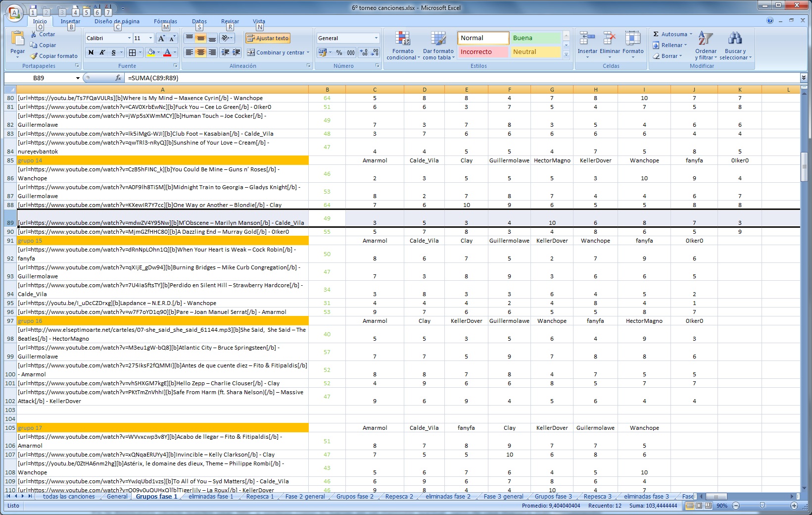812x515 pixels.
Task: Open Formato condicional menu
Action: coord(403,46)
